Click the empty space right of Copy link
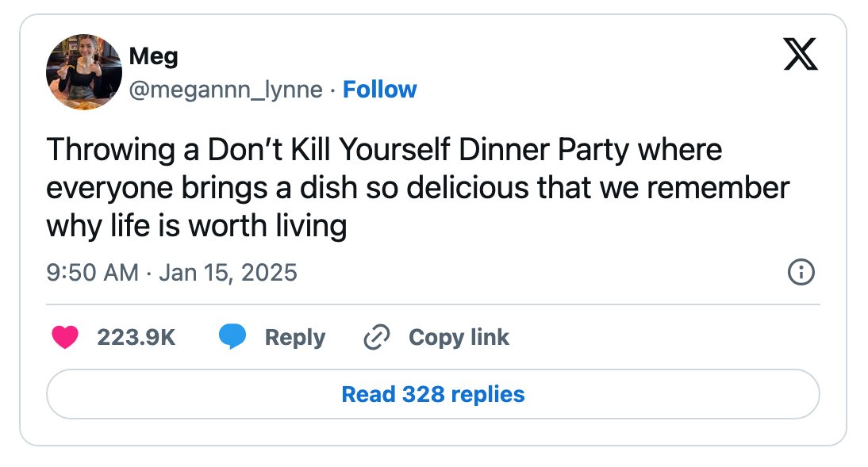 (x=664, y=337)
